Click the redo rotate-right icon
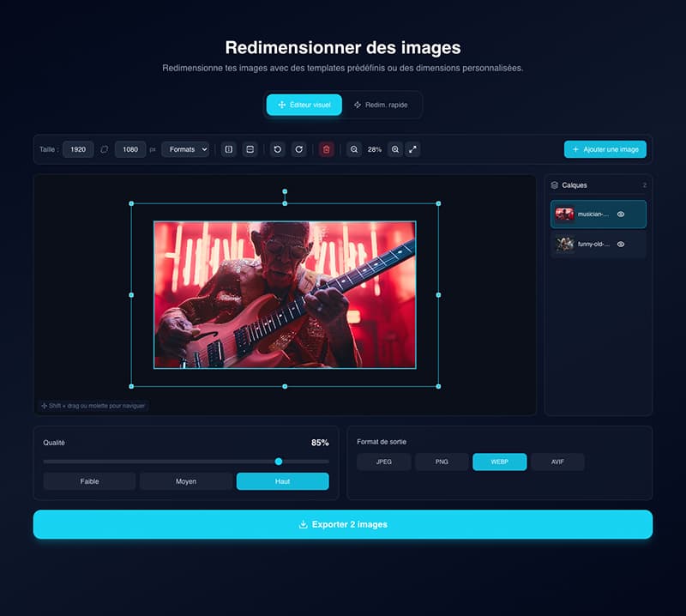The width and height of the screenshot is (686, 616). (x=298, y=149)
